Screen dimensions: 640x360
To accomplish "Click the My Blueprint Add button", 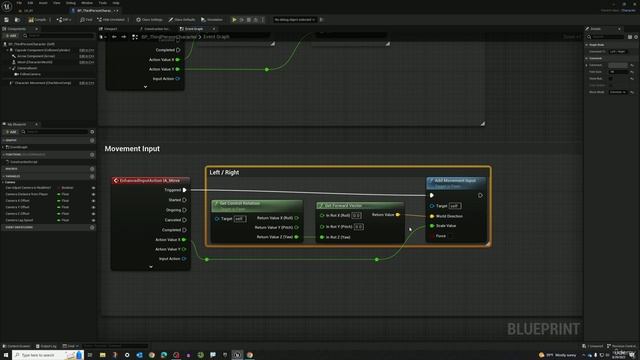I will pos(11,132).
